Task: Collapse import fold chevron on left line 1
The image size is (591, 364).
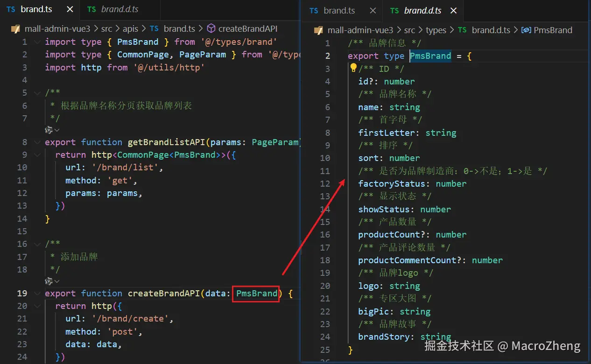Action: coord(37,42)
